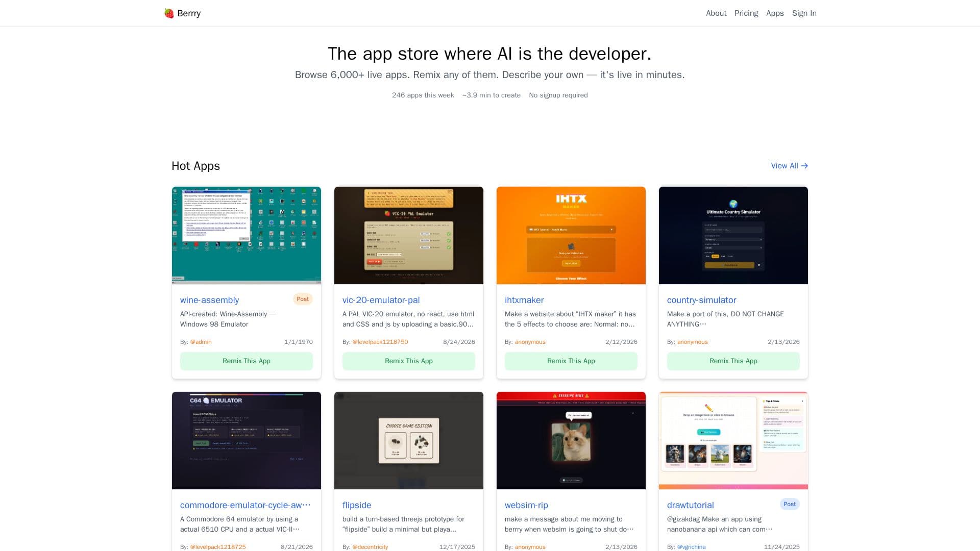Open drawtutorial preview thumbnail
This screenshot has width=980, height=551.
click(733, 440)
